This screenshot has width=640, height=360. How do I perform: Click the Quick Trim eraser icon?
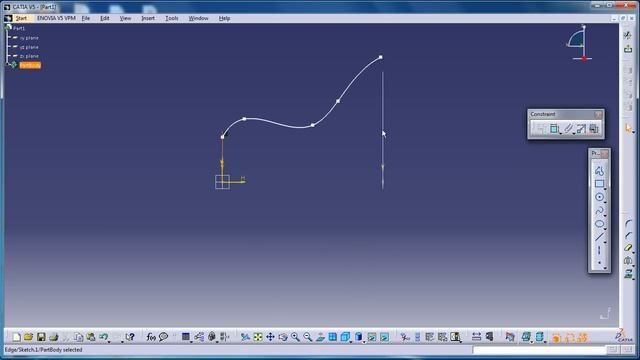coord(628,248)
